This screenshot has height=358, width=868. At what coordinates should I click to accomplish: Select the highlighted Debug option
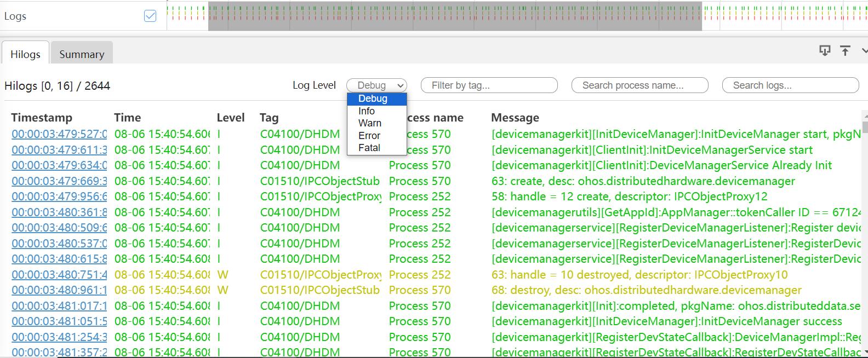373,99
